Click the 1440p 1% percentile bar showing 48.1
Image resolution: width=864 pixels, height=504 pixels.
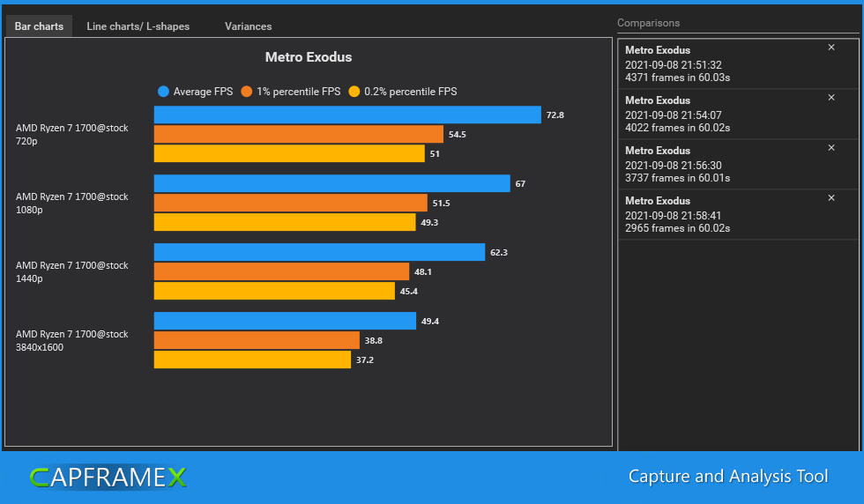[x=281, y=271]
